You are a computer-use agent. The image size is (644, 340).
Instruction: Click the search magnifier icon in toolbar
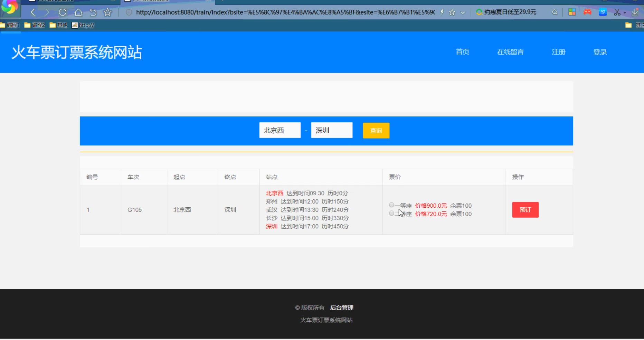[x=555, y=12]
